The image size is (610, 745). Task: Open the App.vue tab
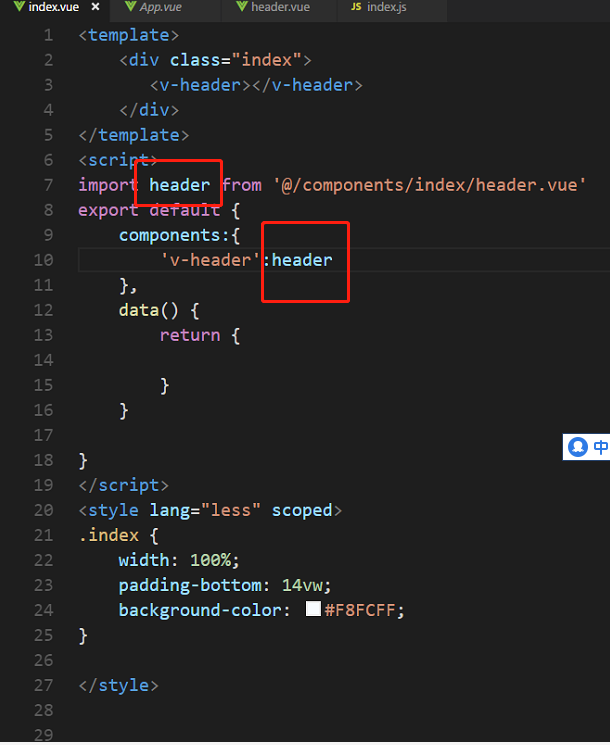[x=160, y=8]
